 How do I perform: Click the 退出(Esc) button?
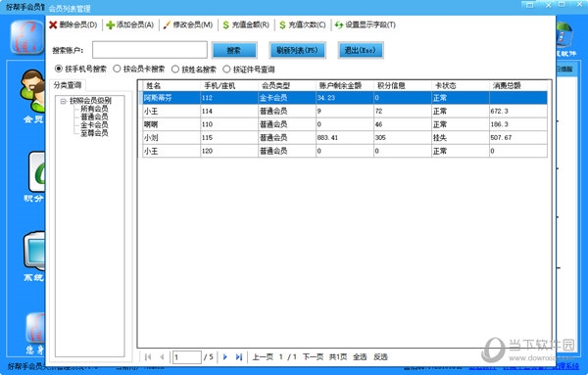tap(361, 50)
